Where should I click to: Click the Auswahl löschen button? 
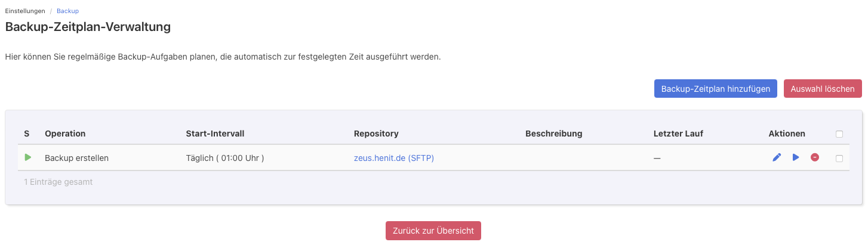click(823, 89)
